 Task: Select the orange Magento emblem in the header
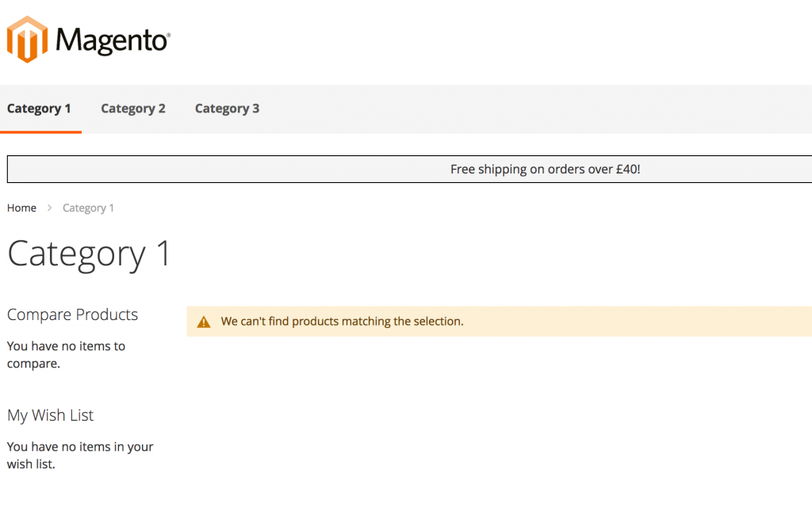[26, 39]
